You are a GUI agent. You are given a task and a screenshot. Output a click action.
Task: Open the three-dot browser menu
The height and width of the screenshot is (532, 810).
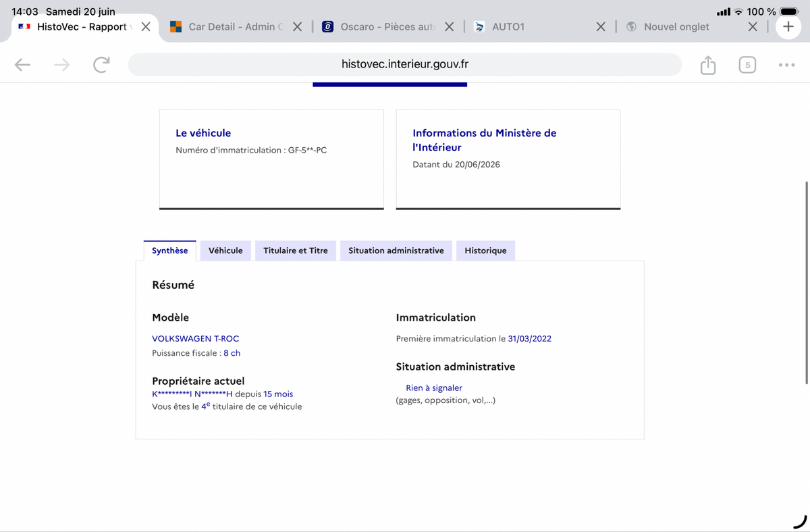click(786, 65)
